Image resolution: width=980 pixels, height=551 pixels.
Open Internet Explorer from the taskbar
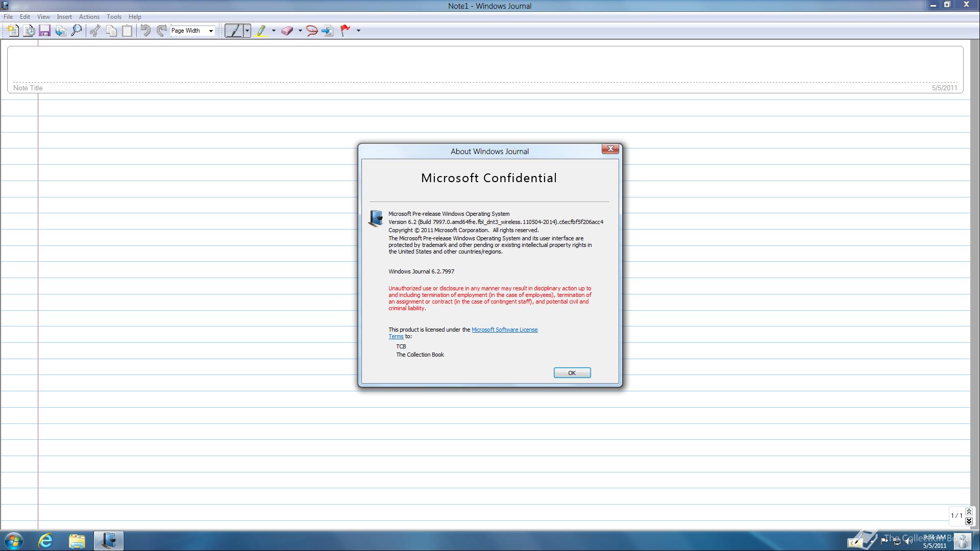(46, 541)
